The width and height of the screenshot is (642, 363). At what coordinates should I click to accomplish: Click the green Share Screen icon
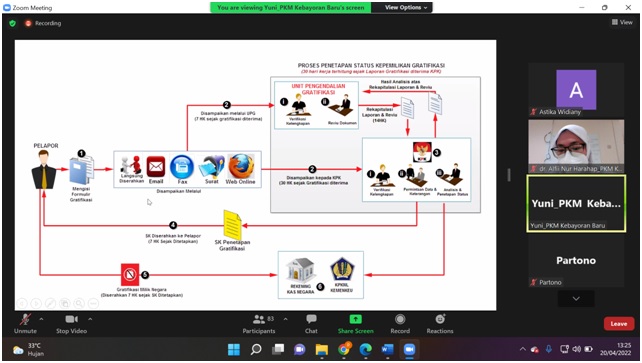tap(355, 319)
